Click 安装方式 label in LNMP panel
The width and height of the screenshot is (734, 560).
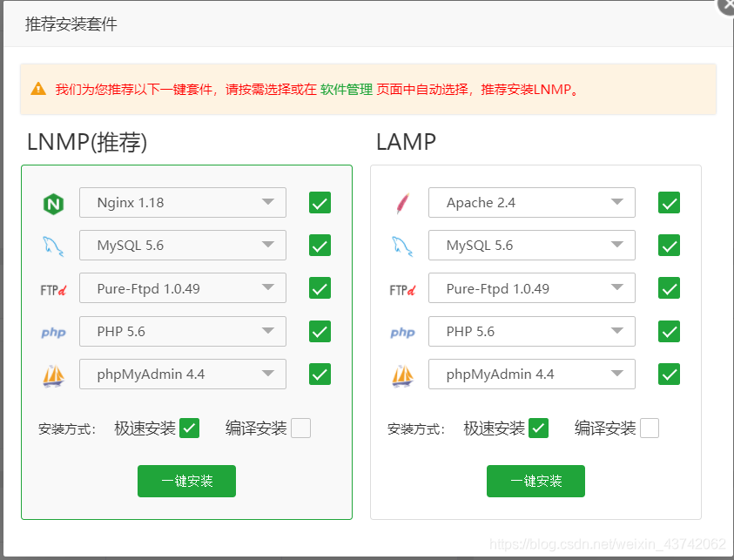pos(67,428)
